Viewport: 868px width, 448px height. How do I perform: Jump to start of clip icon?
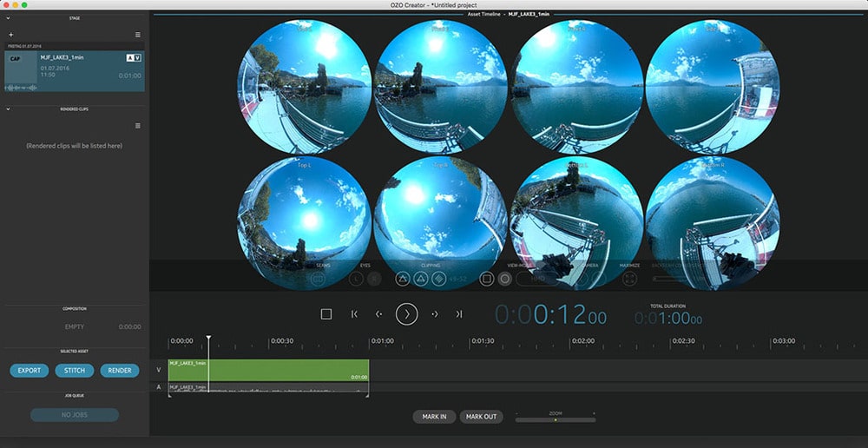[354, 314]
